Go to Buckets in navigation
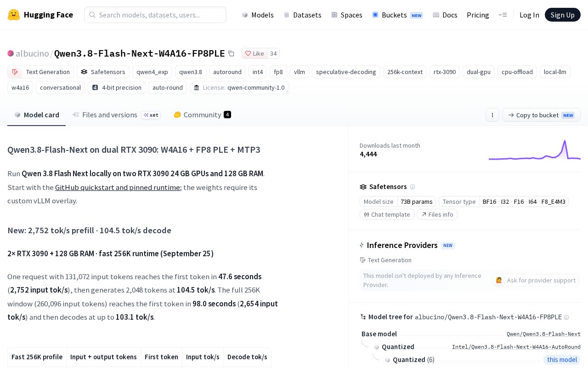 click(397, 15)
